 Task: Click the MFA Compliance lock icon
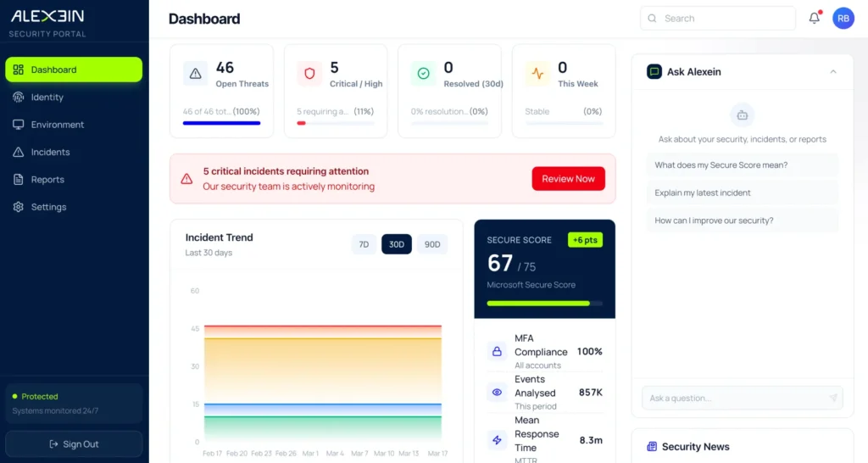coord(497,351)
